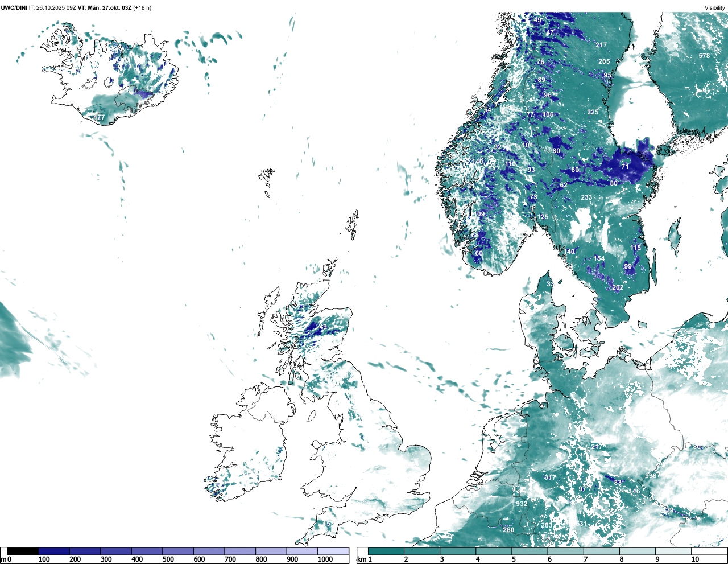The height and width of the screenshot is (564, 728).
Task: Click the '(+18 h)' forecast offset text
Action: point(142,7)
